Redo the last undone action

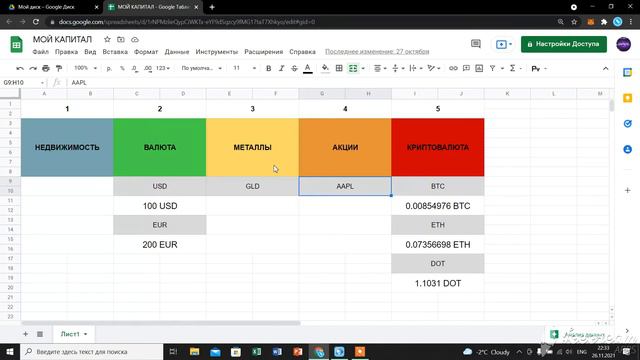click(33, 69)
